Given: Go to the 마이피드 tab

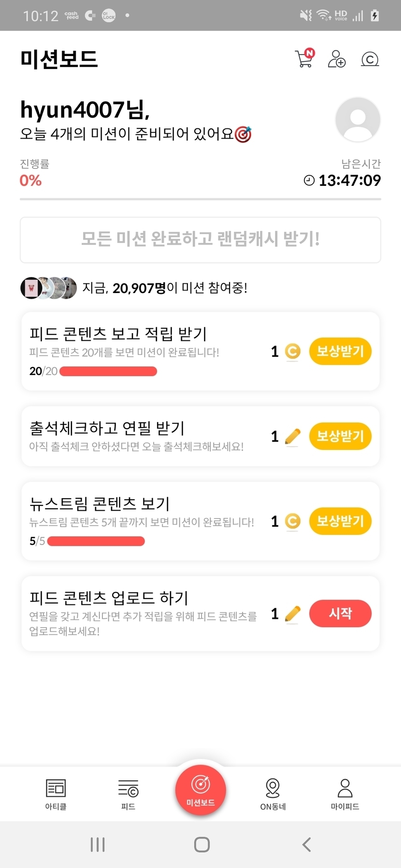Looking at the screenshot, I should pyautogui.click(x=345, y=794).
